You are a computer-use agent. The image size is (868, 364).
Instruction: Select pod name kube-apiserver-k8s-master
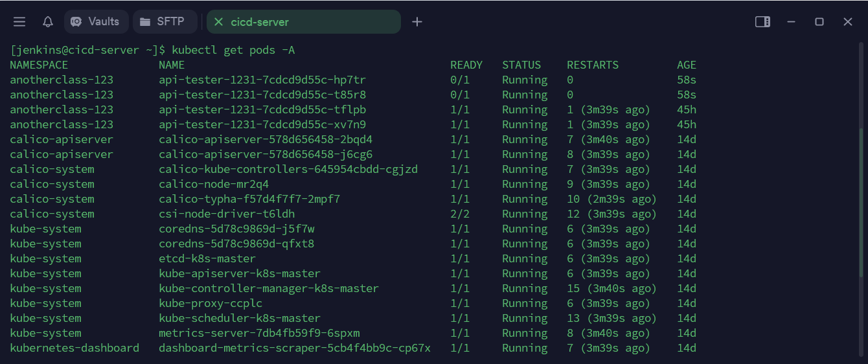tap(240, 273)
